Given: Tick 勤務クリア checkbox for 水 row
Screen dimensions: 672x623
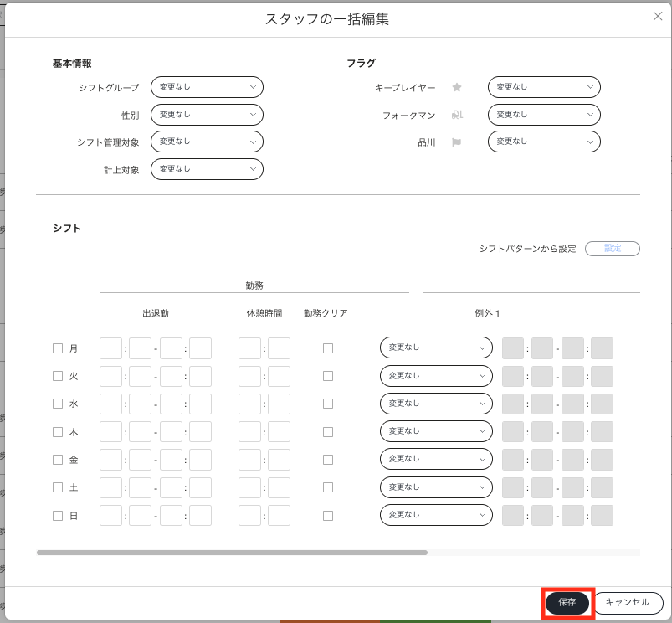Looking at the screenshot, I should pyautogui.click(x=328, y=404).
